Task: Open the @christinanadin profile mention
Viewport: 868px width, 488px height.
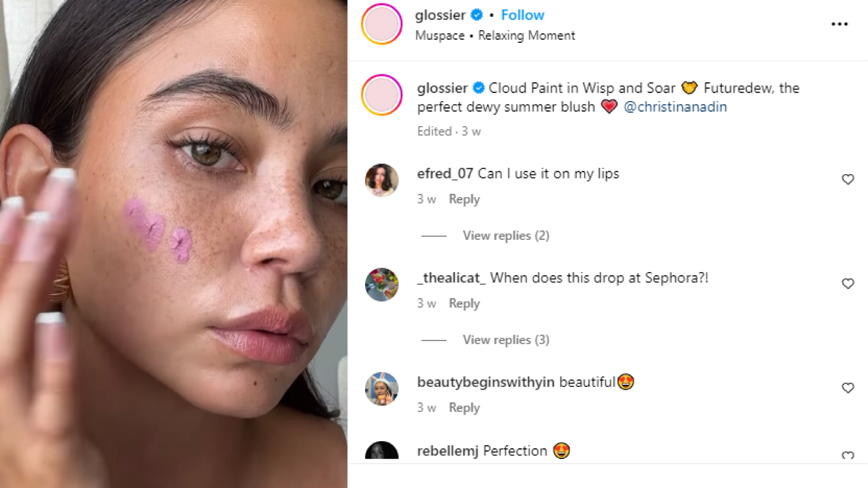Action: pos(675,107)
